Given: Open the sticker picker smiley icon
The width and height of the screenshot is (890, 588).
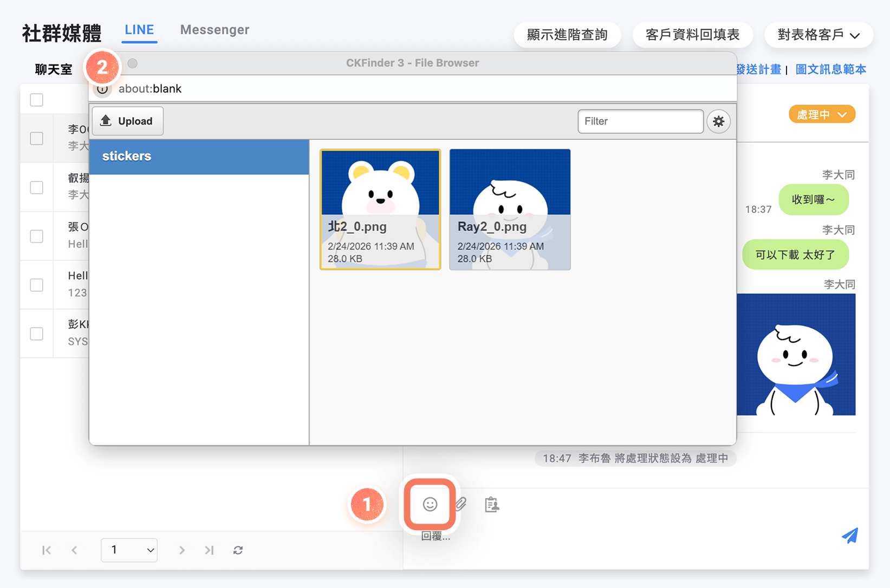Looking at the screenshot, I should tap(429, 505).
